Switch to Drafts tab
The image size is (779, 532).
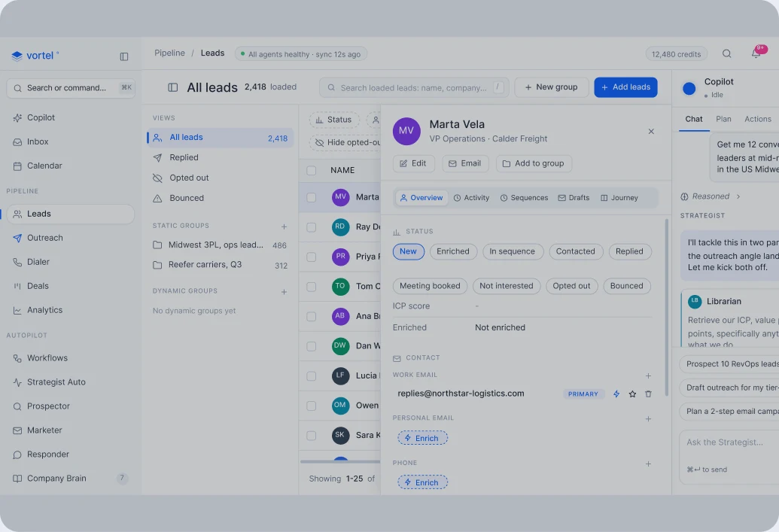(574, 198)
